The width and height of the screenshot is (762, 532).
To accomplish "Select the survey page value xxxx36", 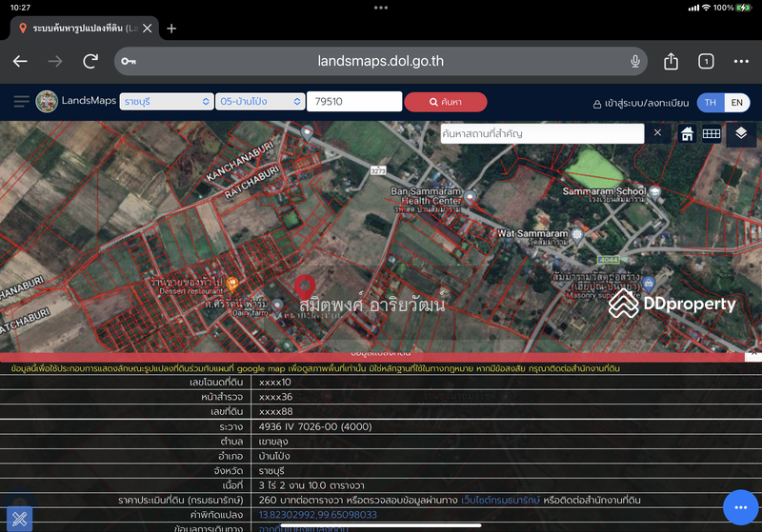I will pyautogui.click(x=275, y=397).
